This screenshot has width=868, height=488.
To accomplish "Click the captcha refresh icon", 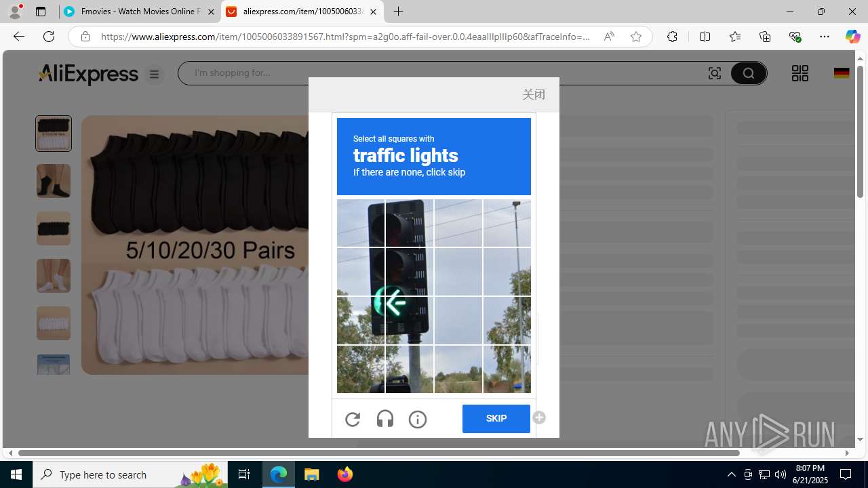I will [353, 420].
